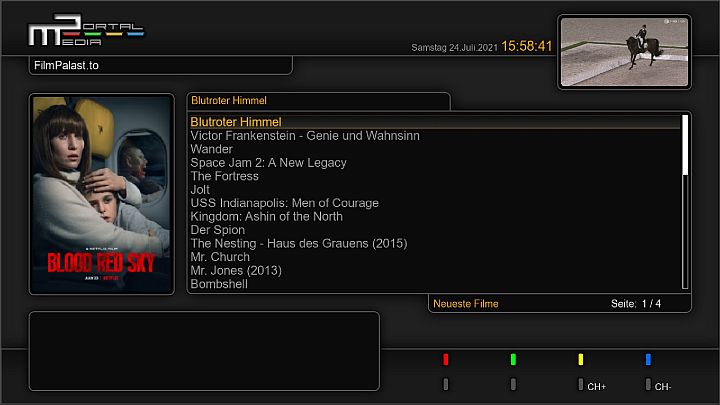Open the live TV preview thumbnail

point(623,51)
